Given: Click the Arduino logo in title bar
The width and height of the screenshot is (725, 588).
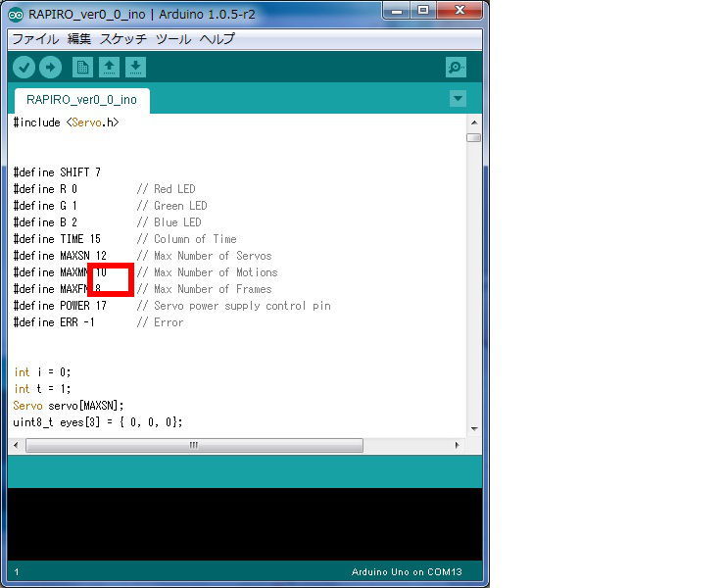Looking at the screenshot, I should 16,15.
